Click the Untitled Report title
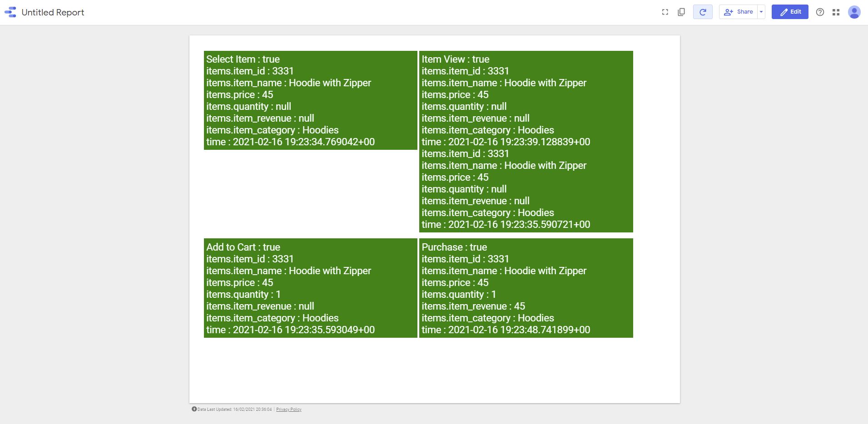Screen dimensions: 868x424 (x=53, y=12)
